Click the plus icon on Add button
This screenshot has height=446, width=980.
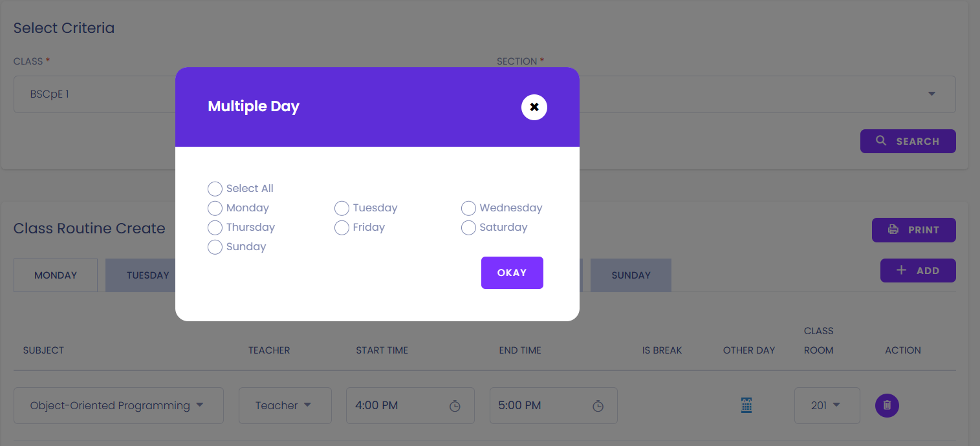(901, 270)
